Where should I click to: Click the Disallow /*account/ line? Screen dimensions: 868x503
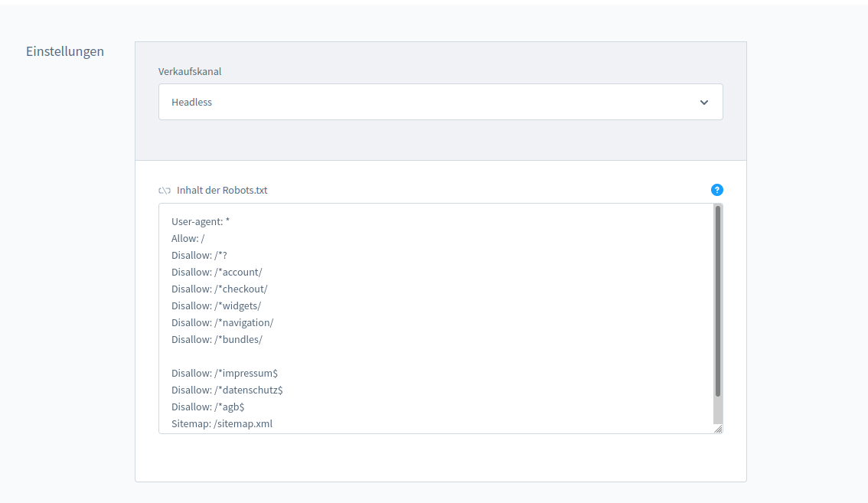point(217,273)
